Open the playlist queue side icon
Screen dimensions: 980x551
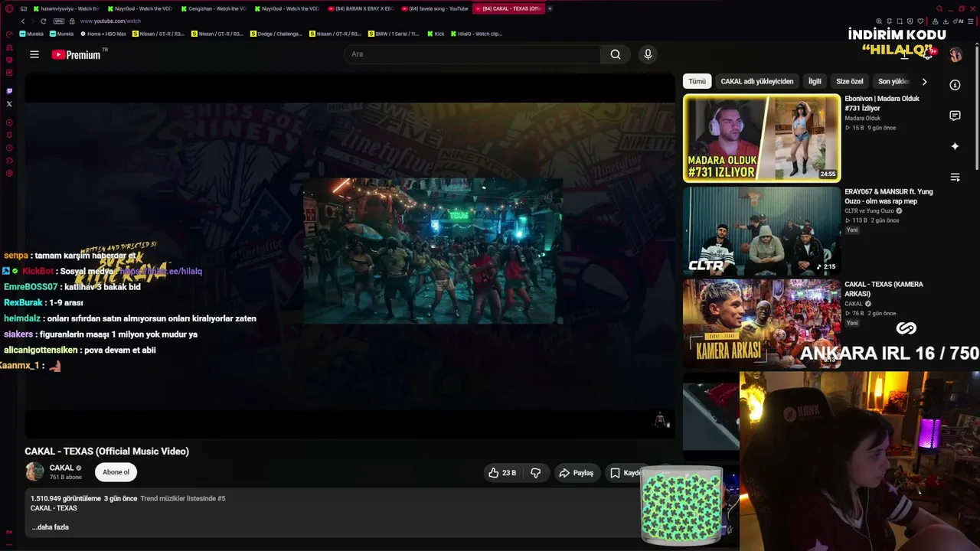coord(955,177)
